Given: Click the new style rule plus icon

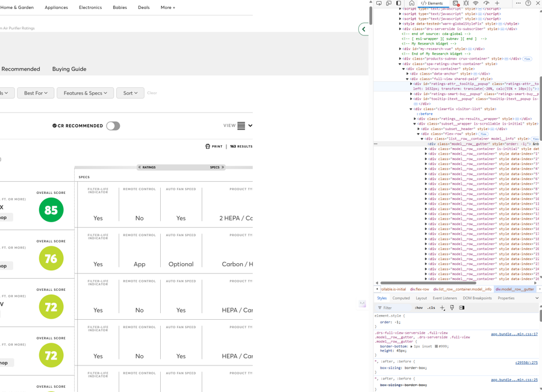Looking at the screenshot, I should [x=442, y=308].
